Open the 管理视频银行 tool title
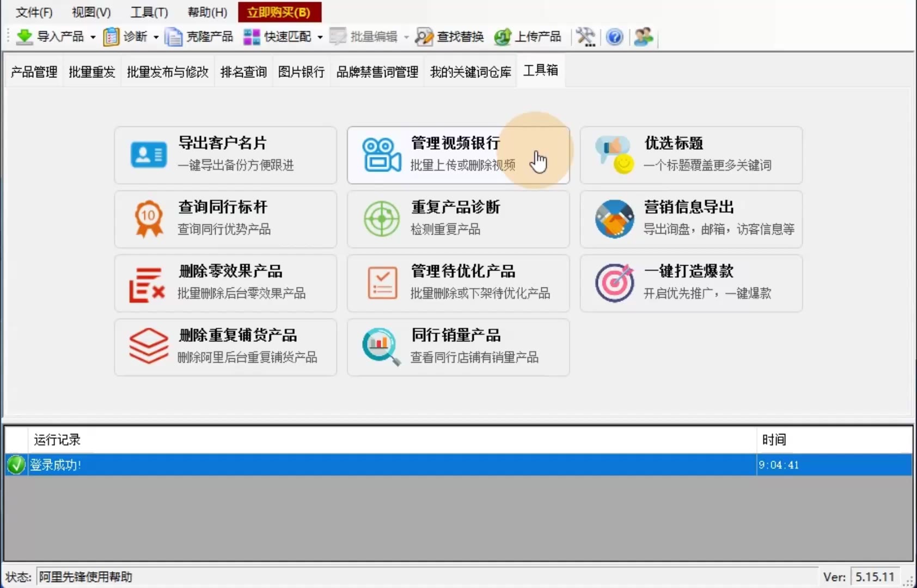 [x=456, y=143]
